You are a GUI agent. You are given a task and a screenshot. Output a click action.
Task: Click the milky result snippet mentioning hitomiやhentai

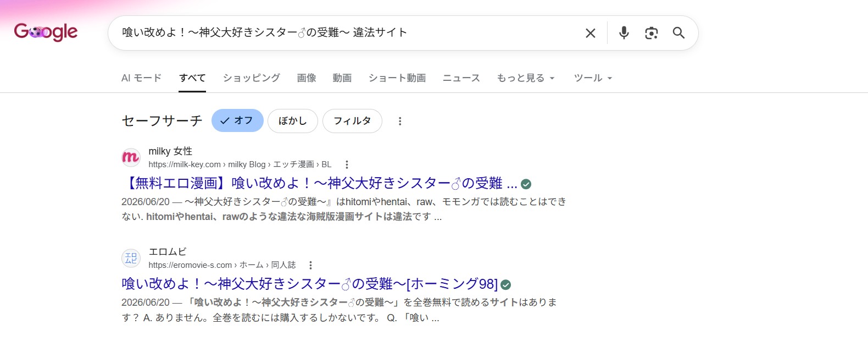click(x=344, y=209)
